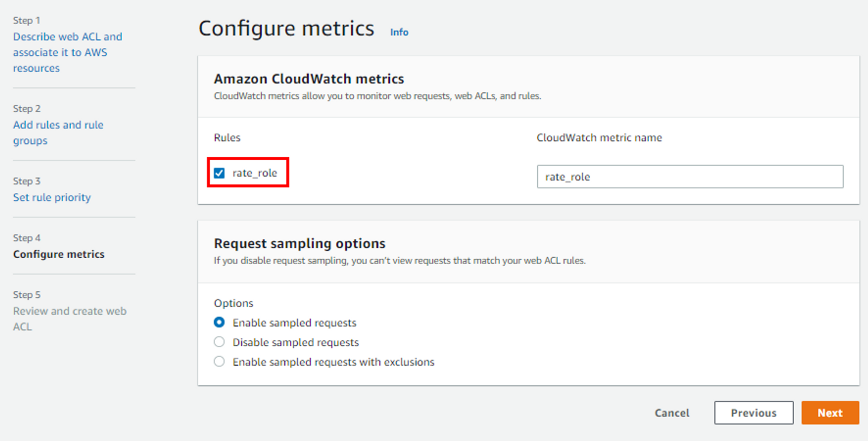The image size is (868, 441).
Task: Click the Rules column label
Action: 227,138
